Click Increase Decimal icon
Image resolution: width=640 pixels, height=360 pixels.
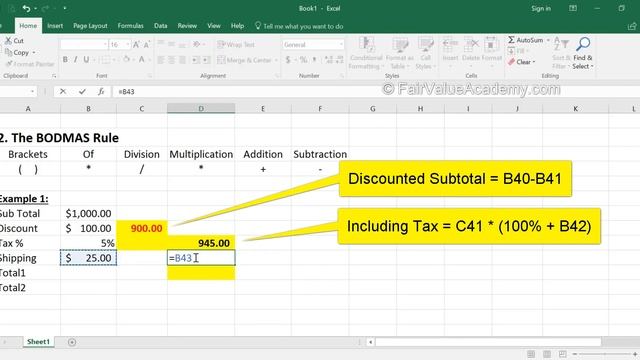(329, 60)
